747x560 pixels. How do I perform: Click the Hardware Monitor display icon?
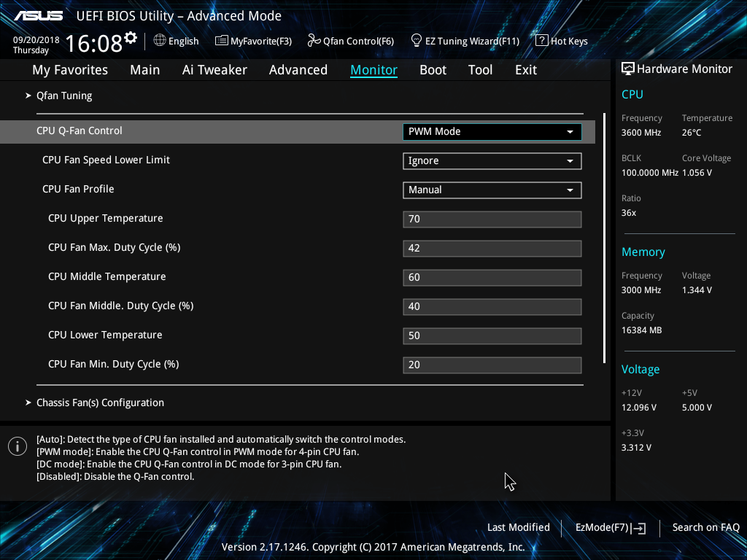627,69
